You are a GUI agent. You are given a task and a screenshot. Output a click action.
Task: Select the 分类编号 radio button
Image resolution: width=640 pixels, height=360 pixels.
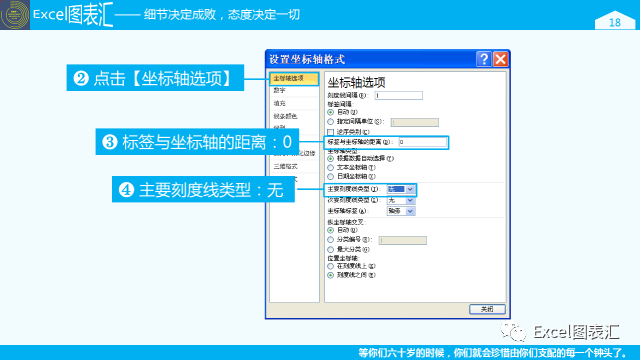pos(331,240)
